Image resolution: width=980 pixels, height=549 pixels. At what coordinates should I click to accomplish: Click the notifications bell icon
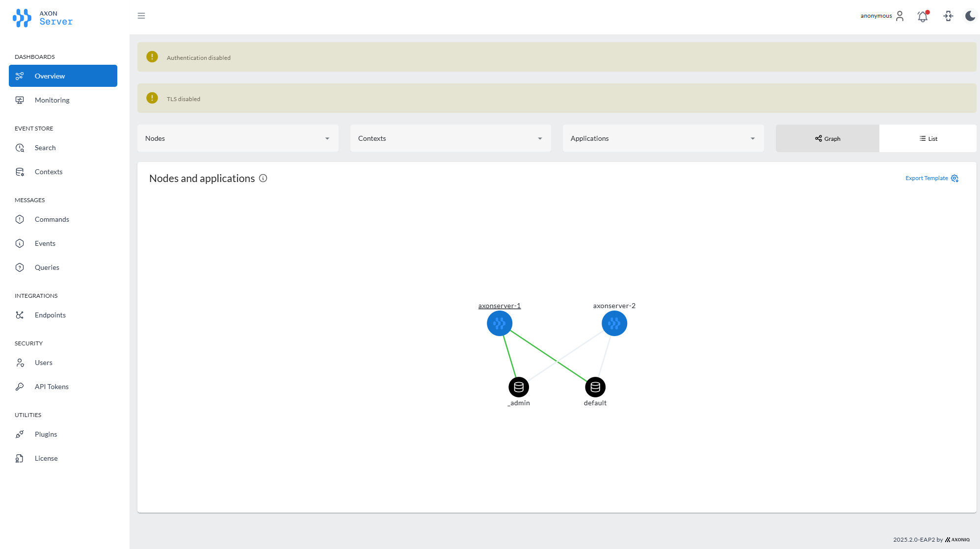click(x=923, y=16)
